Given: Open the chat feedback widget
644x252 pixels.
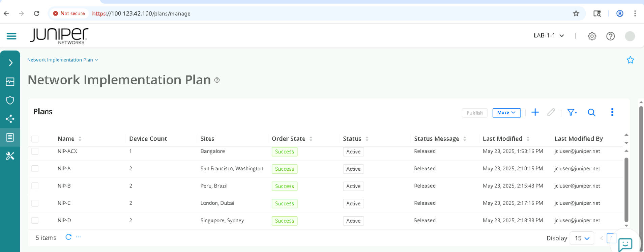Looking at the screenshot, I should pos(625,244).
